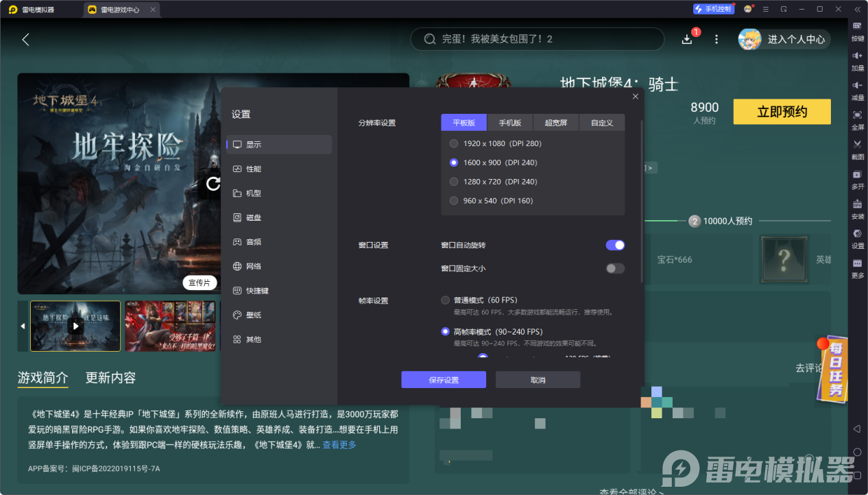The width and height of the screenshot is (868, 495).
Task: Open the 按键 keyboard mapping tool
Action: tap(858, 30)
